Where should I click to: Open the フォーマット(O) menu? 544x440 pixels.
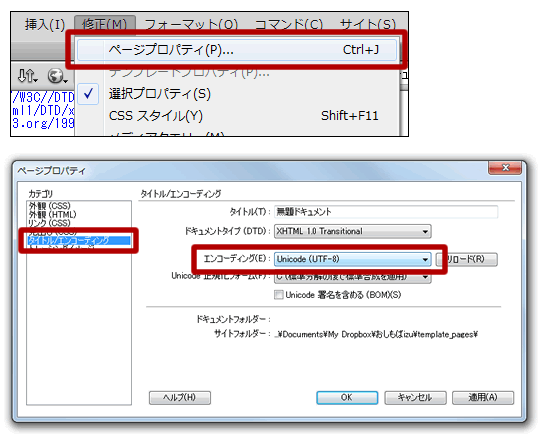[191, 24]
